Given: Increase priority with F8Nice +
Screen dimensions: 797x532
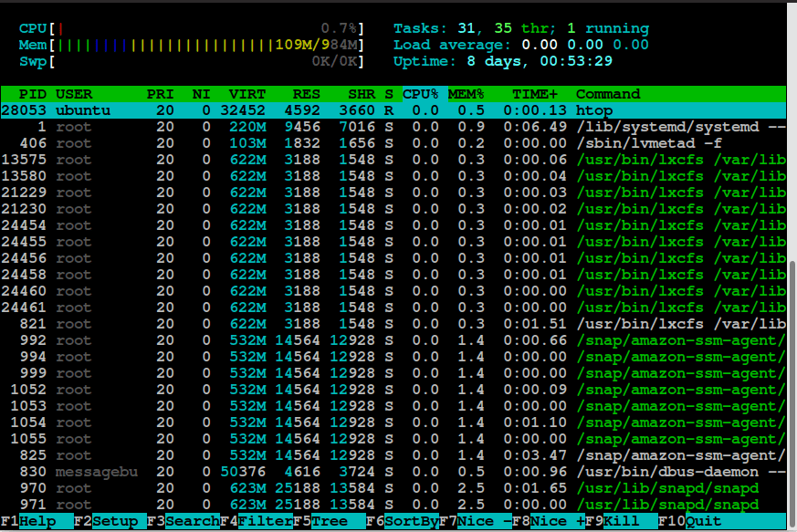Looking at the screenshot, I should [x=545, y=521].
